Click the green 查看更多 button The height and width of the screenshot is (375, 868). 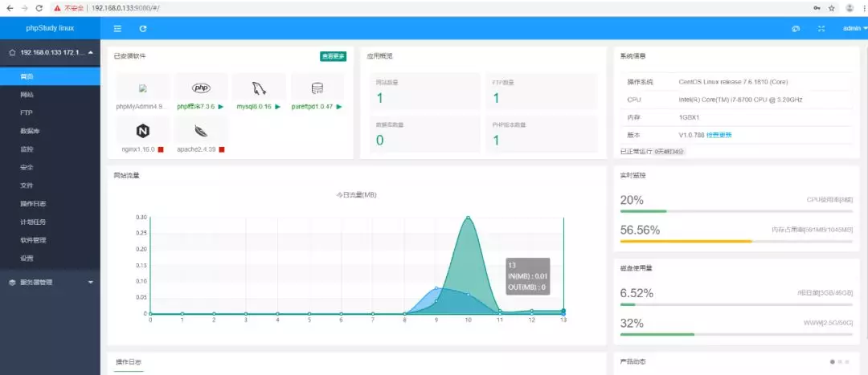333,56
